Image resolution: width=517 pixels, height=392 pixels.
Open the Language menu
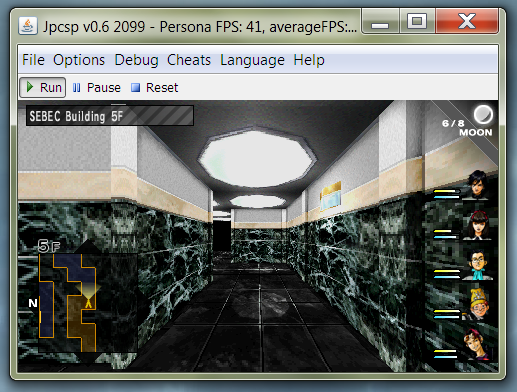252,60
